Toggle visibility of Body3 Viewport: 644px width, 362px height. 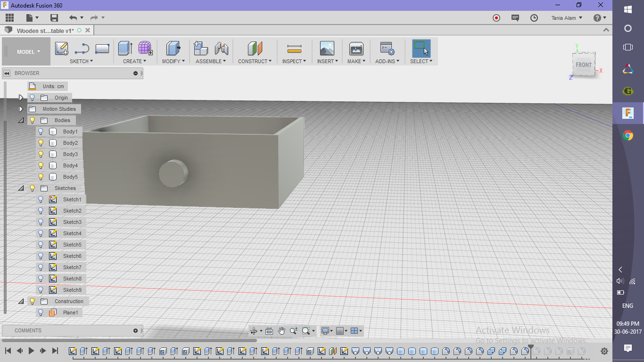41,154
